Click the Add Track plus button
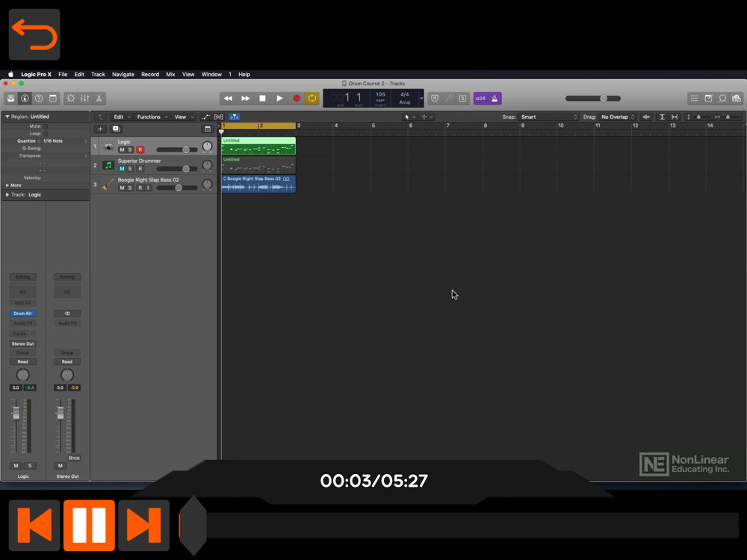The height and width of the screenshot is (560, 747). coord(100,129)
